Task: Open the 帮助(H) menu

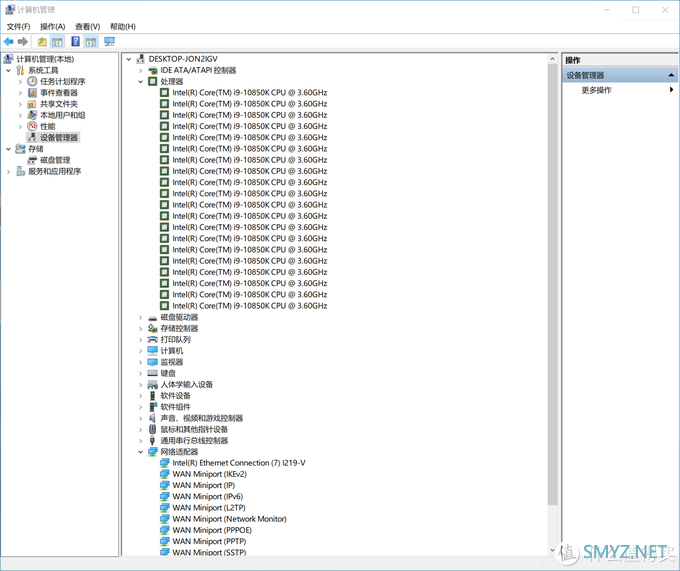Action: (123, 26)
